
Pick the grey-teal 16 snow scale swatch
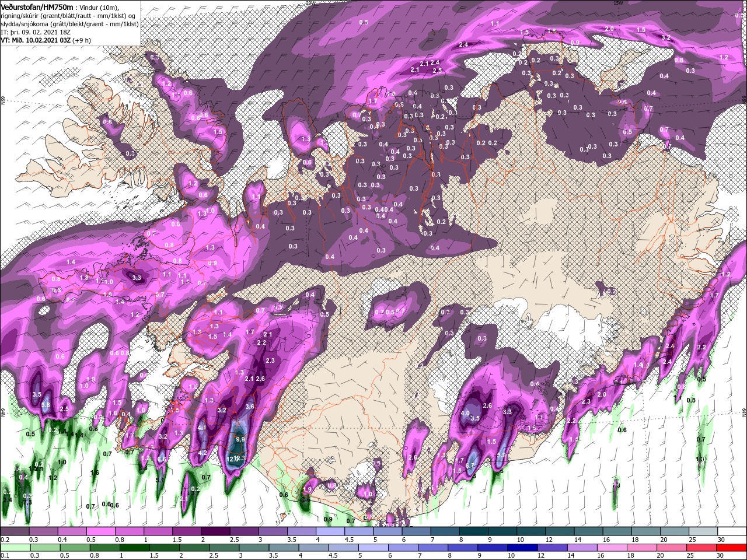(617, 530)
